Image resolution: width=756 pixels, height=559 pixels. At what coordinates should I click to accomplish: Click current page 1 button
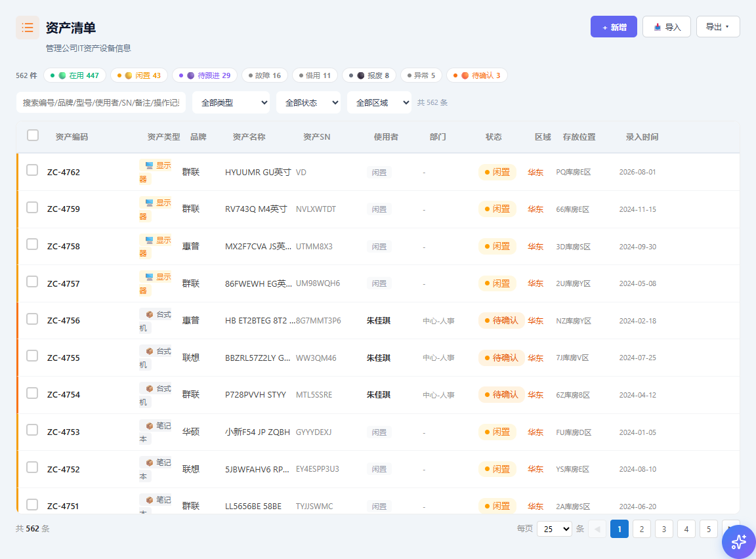click(x=619, y=529)
